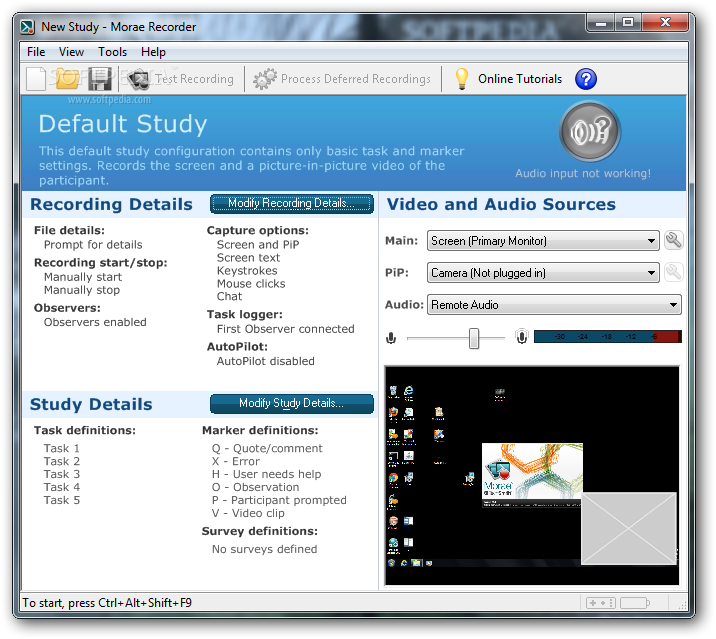Click the status bar record indicator icon

coord(601,603)
